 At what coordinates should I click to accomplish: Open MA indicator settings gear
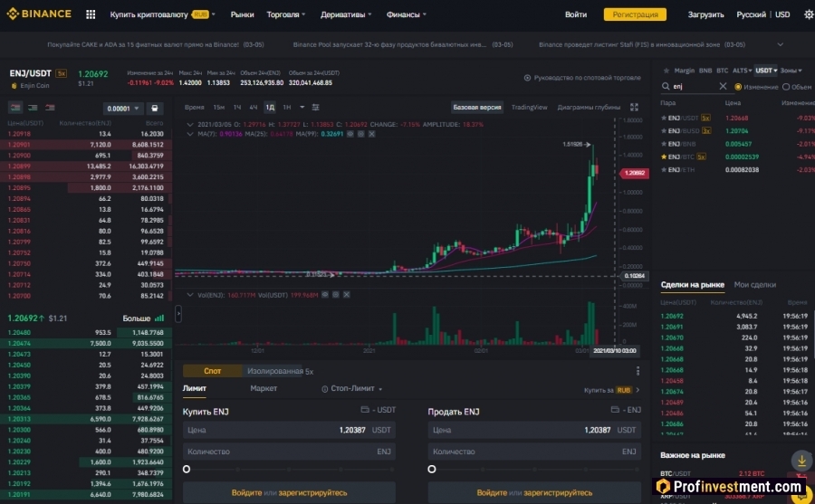point(360,134)
